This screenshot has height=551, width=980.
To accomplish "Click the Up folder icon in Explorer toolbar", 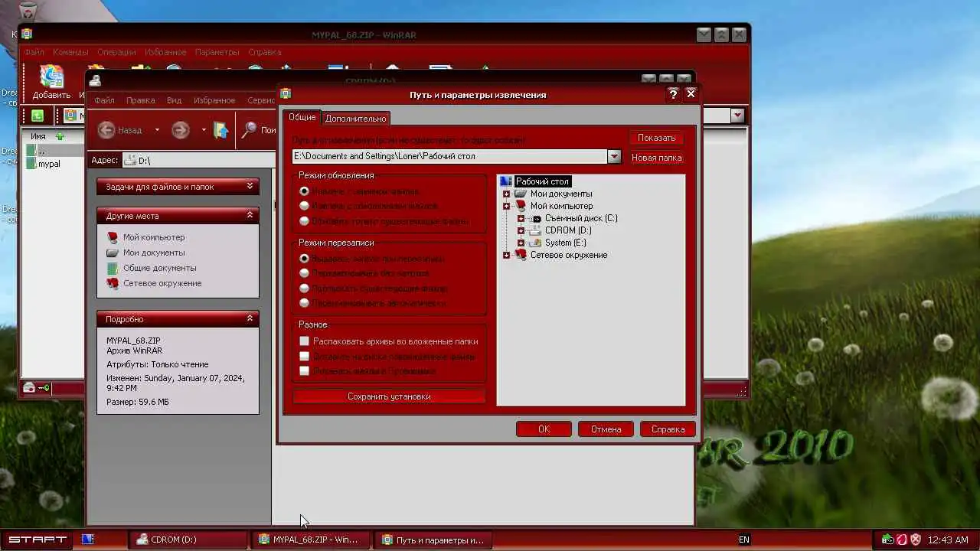I will (221, 130).
